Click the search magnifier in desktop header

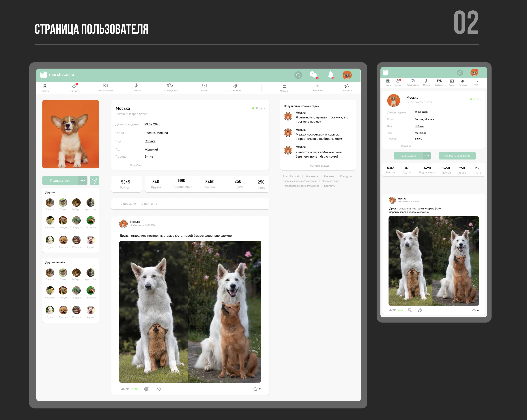(298, 75)
